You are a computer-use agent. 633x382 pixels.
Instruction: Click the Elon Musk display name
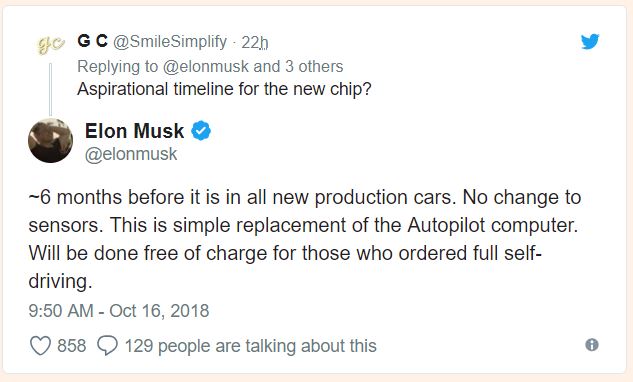(134, 131)
